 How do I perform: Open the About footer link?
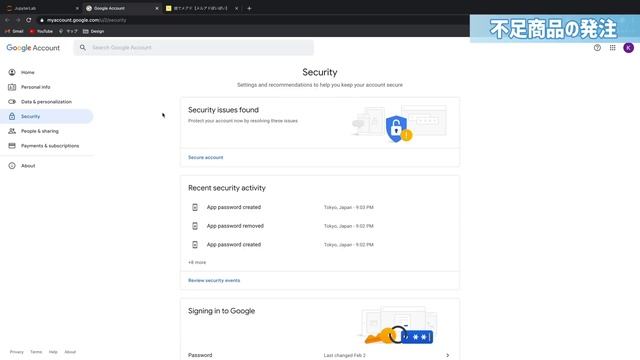70,352
